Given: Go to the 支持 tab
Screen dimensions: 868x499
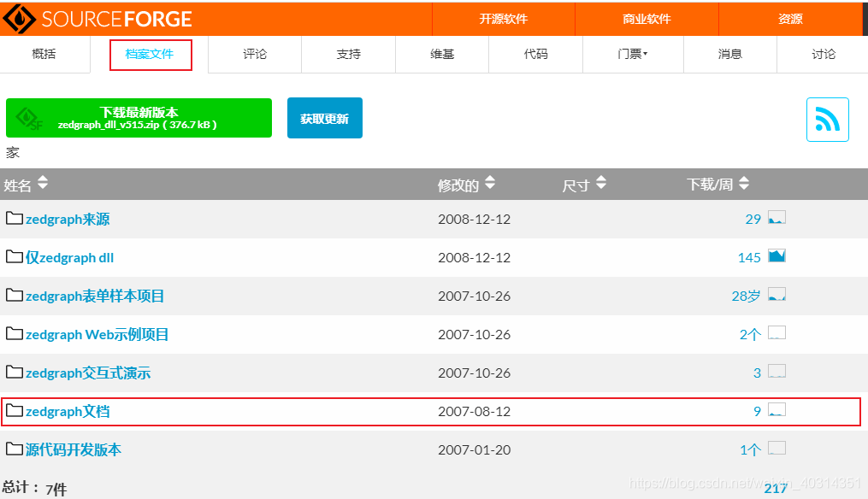Looking at the screenshot, I should pos(349,54).
